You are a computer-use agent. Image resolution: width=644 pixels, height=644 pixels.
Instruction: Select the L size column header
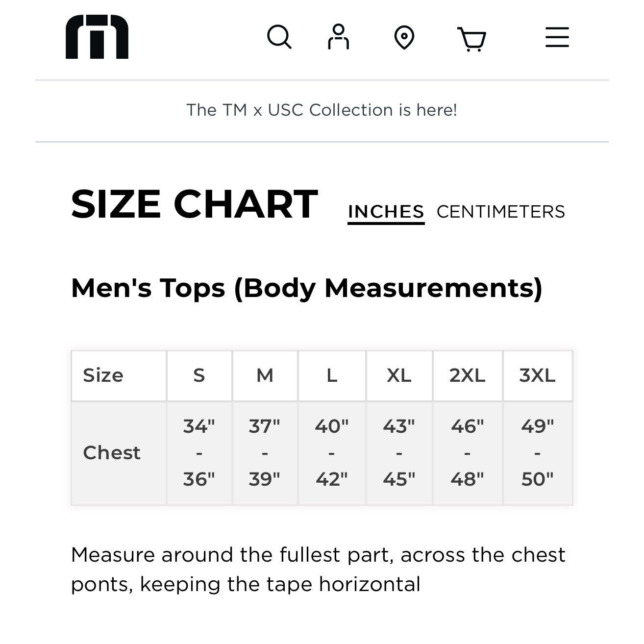[x=332, y=376]
